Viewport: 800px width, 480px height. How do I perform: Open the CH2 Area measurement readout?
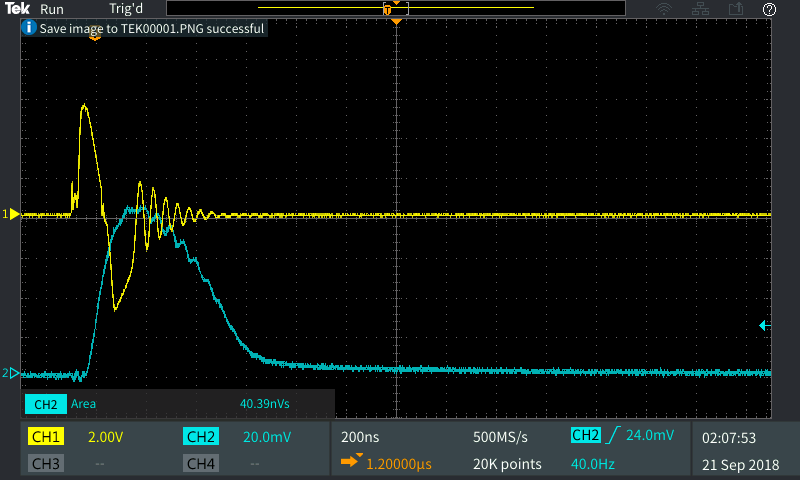point(179,404)
